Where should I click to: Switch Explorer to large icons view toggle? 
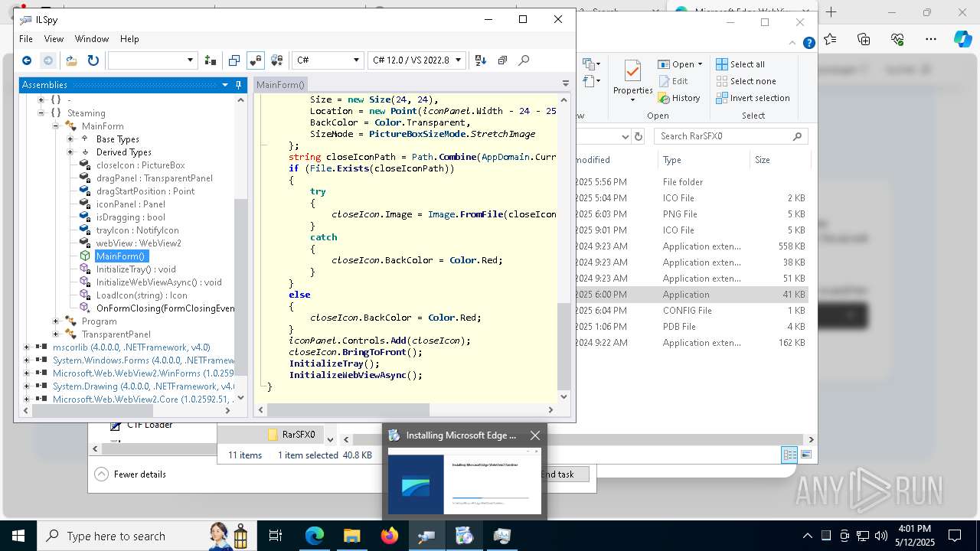pyautogui.click(x=805, y=455)
